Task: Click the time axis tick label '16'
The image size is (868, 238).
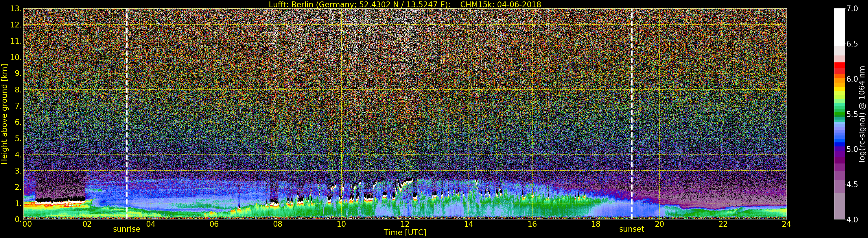Action: tap(532, 224)
